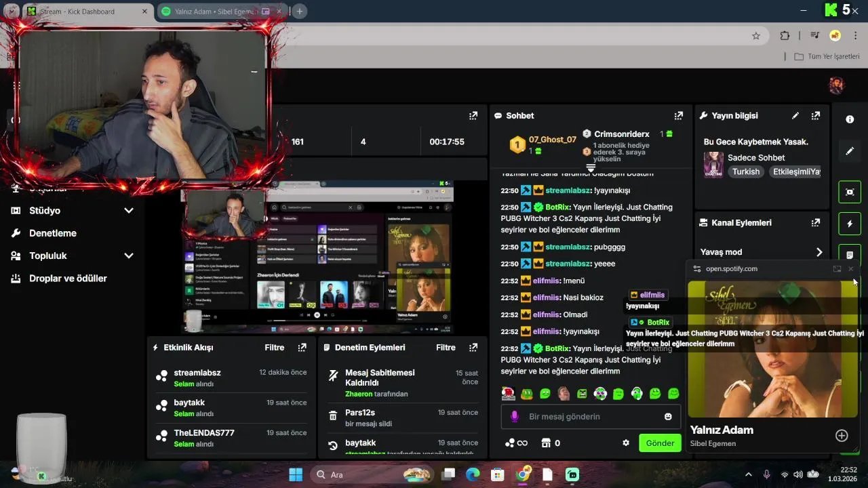Open Denetleme in the sidebar
The width and height of the screenshot is (868, 488).
click(53, 233)
